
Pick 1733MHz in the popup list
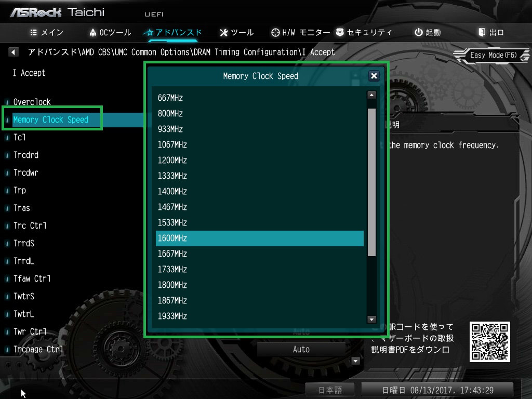click(x=260, y=270)
